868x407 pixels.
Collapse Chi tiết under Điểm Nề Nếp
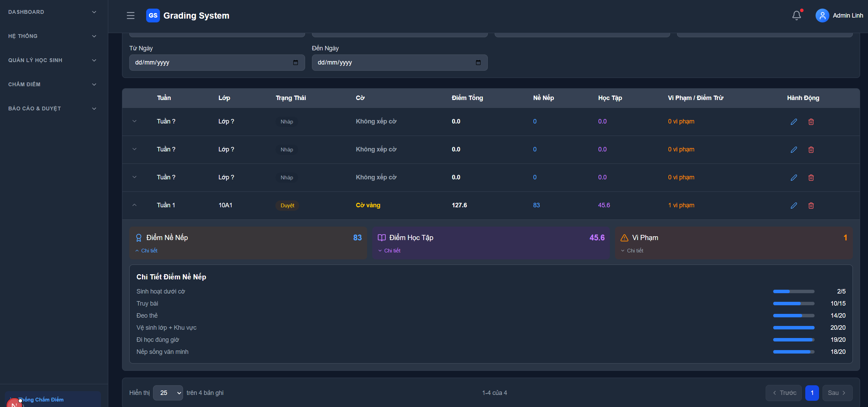[147, 251]
